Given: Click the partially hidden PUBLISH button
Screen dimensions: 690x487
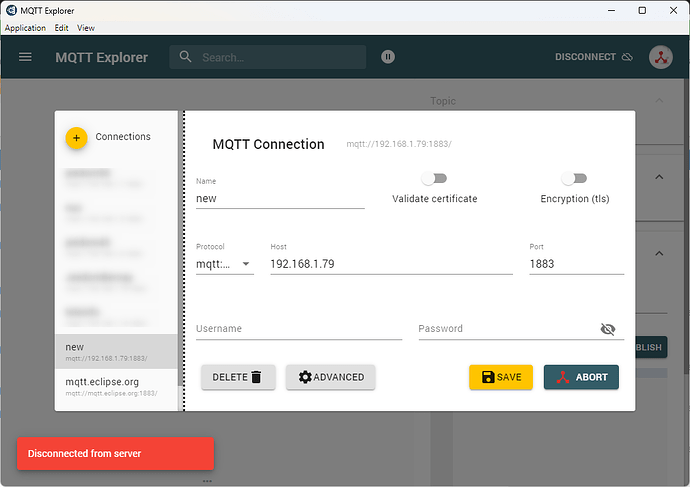Looking at the screenshot, I should click(x=651, y=347).
